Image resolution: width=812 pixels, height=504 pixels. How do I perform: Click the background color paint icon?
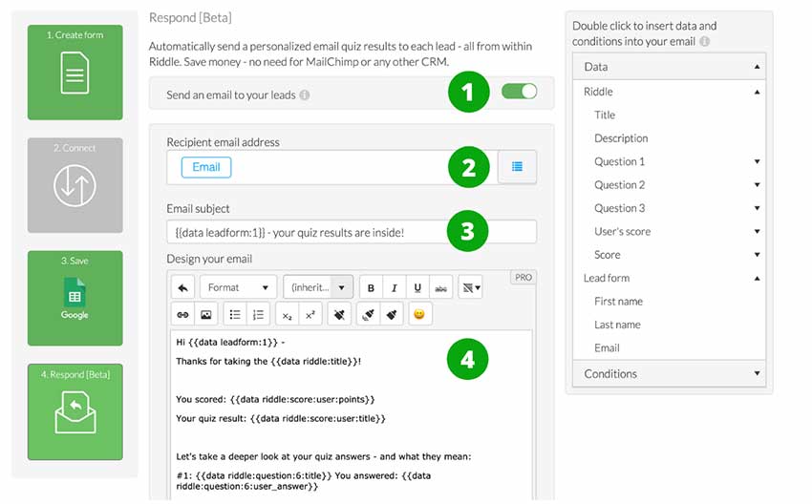pos(392,315)
